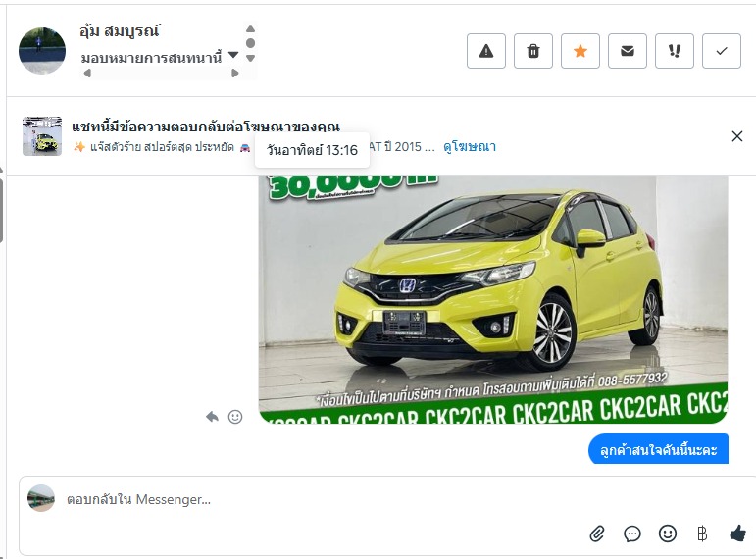Click the ลูกค้าสนใจคันนี้นะคะ message bubble

(x=658, y=449)
